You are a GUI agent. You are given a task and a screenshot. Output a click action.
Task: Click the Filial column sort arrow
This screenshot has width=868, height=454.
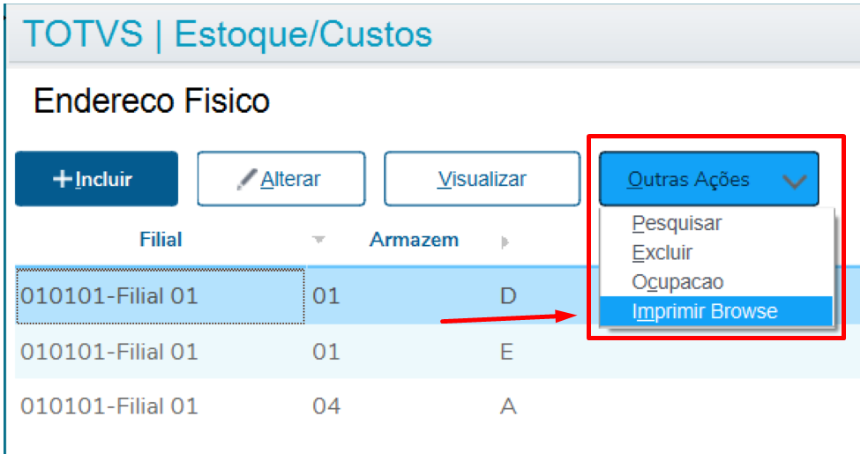click(318, 240)
